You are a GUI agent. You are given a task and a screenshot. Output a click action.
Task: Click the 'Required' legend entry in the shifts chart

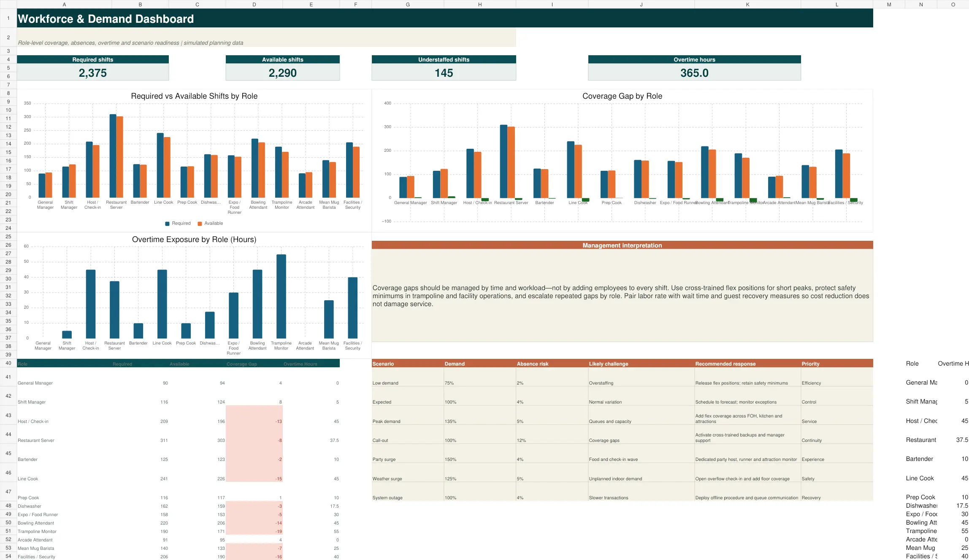click(x=178, y=223)
